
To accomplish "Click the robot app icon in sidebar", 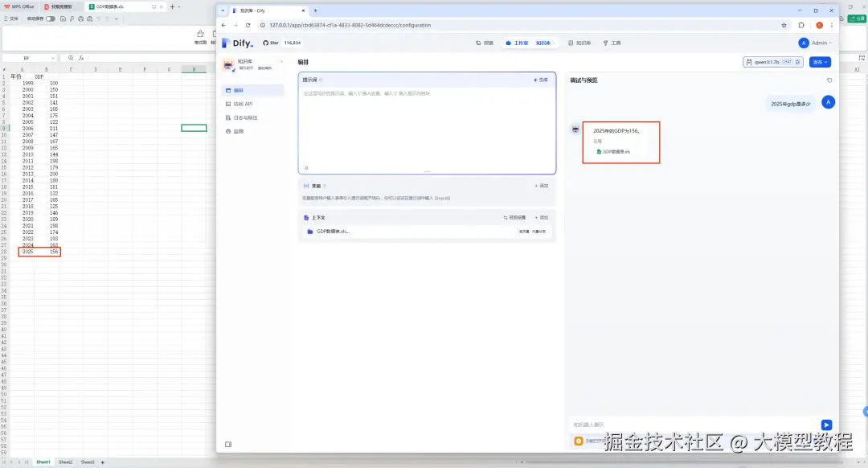I will tap(228, 65).
